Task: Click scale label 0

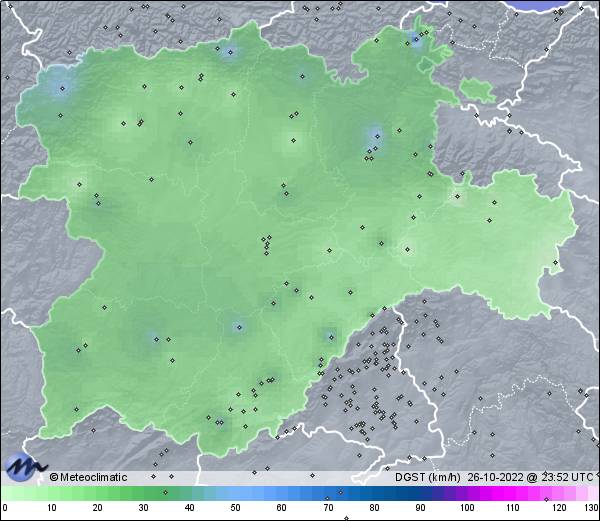Action: (5, 508)
